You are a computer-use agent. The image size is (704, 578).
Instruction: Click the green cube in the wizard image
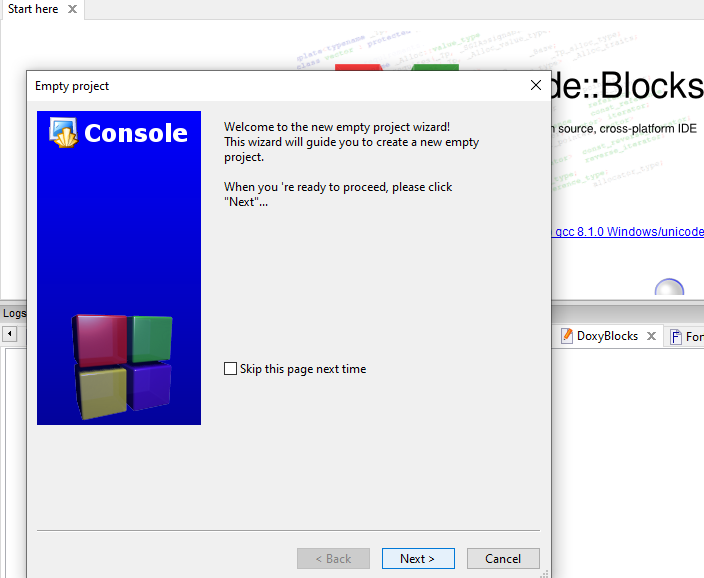(150, 339)
